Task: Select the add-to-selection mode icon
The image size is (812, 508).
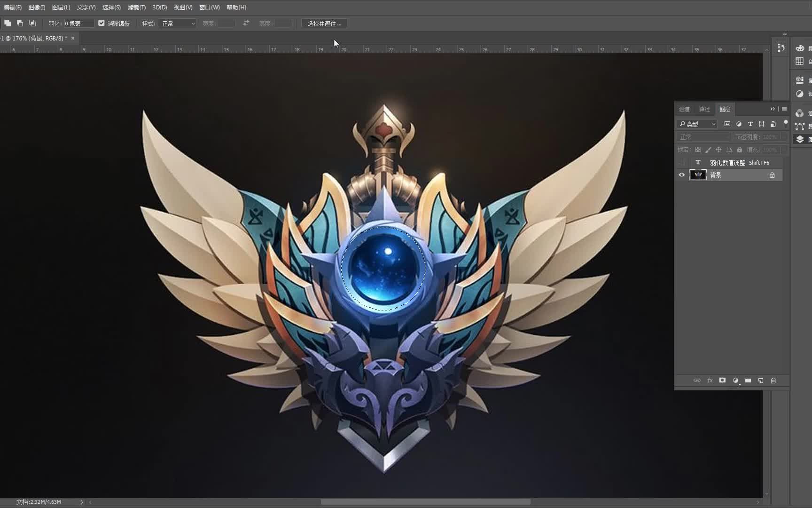Action: (8, 23)
